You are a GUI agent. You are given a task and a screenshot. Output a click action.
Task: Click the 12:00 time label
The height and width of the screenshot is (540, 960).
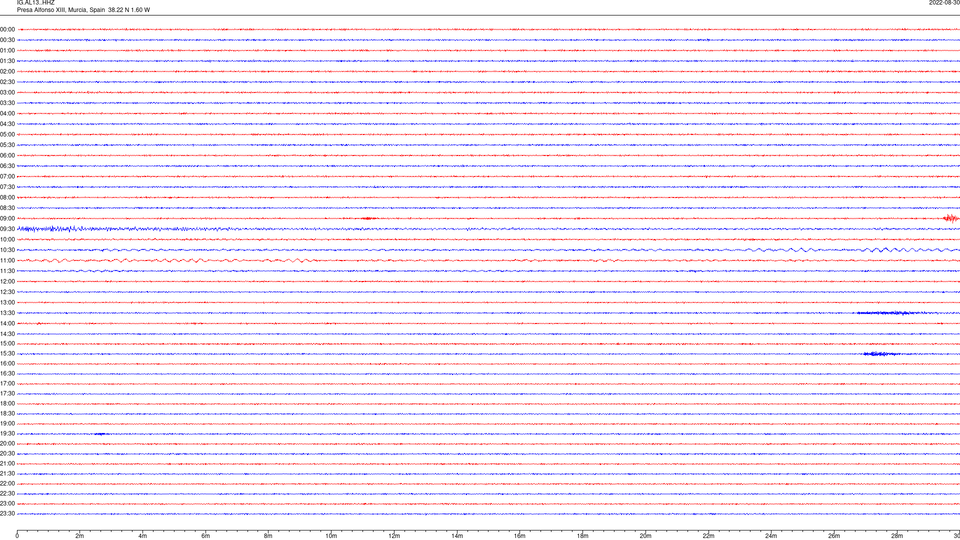tap(7, 282)
